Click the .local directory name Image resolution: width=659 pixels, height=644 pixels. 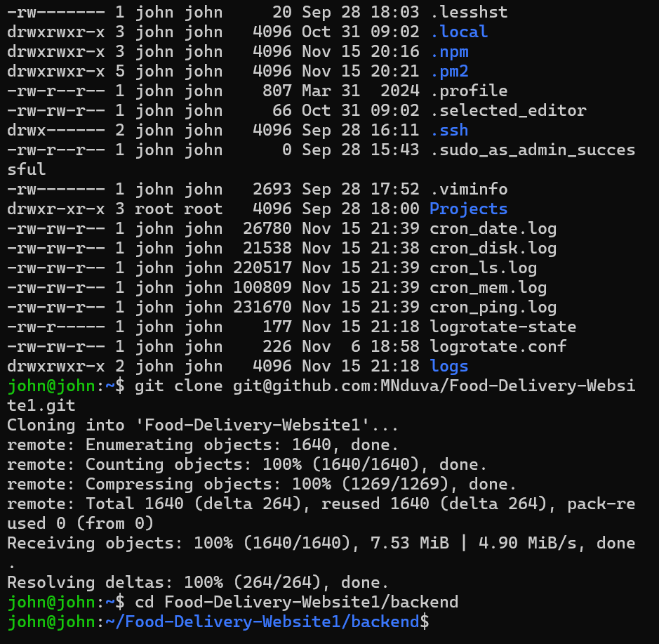pos(458,32)
